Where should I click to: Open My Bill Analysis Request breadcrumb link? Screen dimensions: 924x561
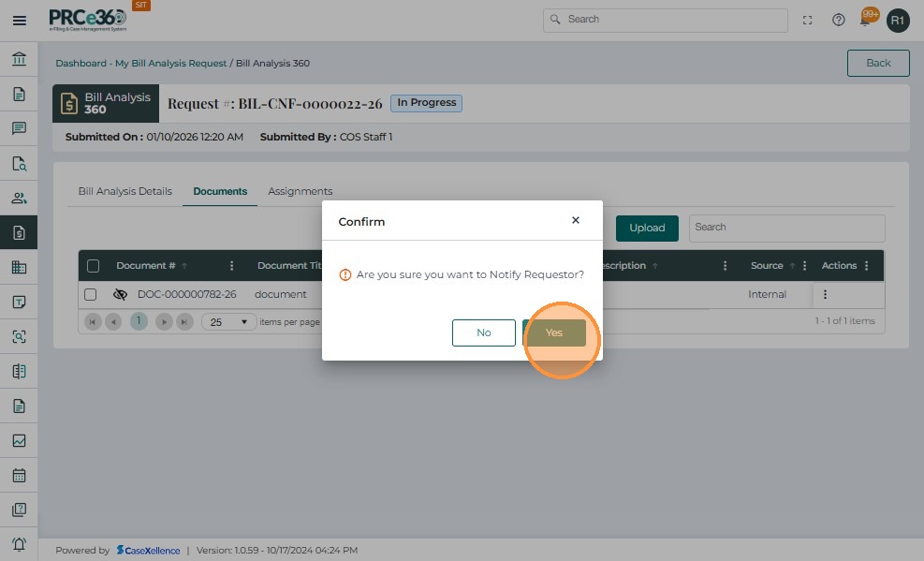coord(171,63)
